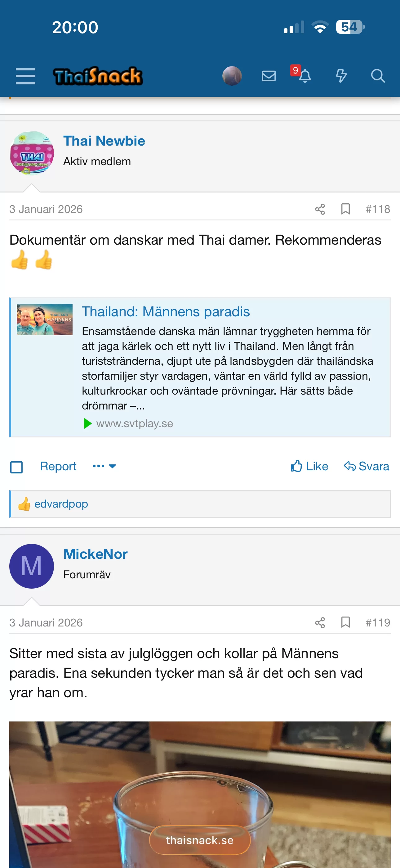Open the MickeNor avatar
Screen dimensions: 400x868
click(x=32, y=566)
